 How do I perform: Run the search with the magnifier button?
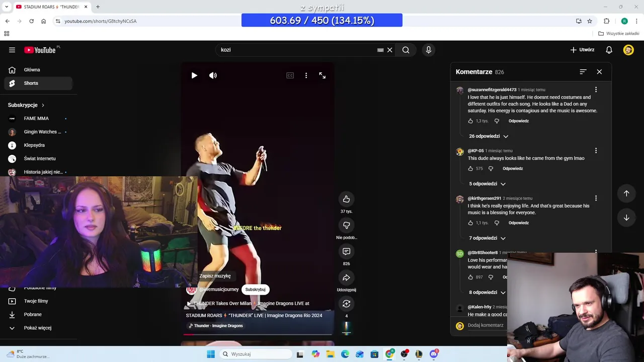(x=406, y=50)
